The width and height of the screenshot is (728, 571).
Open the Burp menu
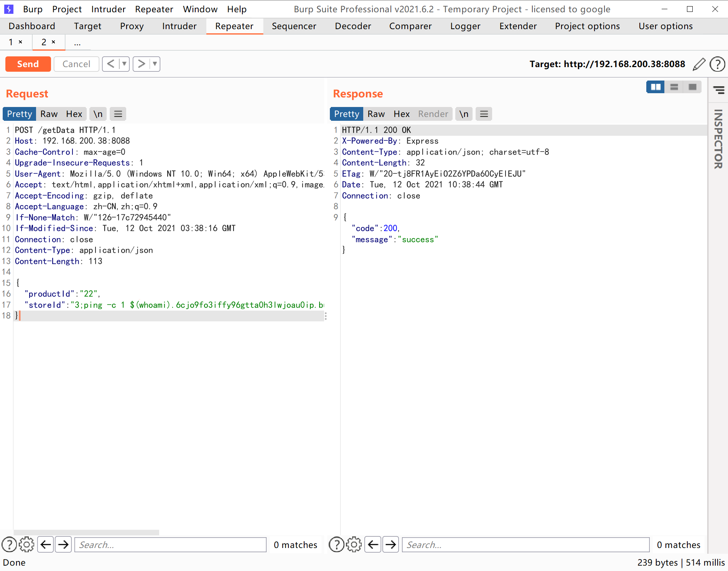(x=33, y=9)
